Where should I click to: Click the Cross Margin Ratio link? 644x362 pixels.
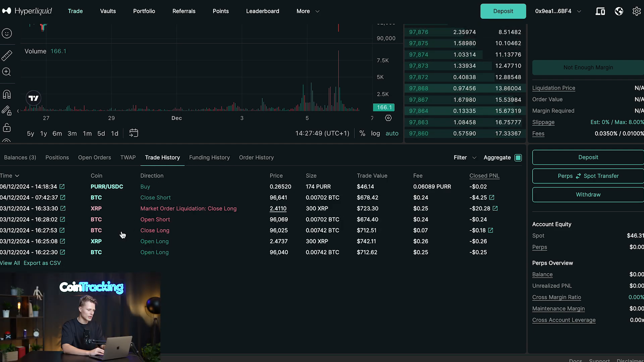point(556,297)
